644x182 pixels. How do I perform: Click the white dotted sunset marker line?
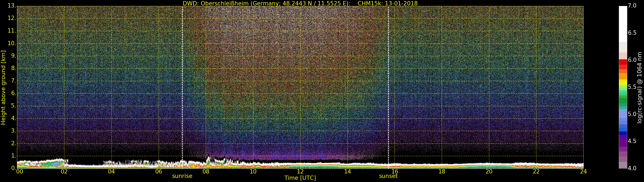pos(388,82)
